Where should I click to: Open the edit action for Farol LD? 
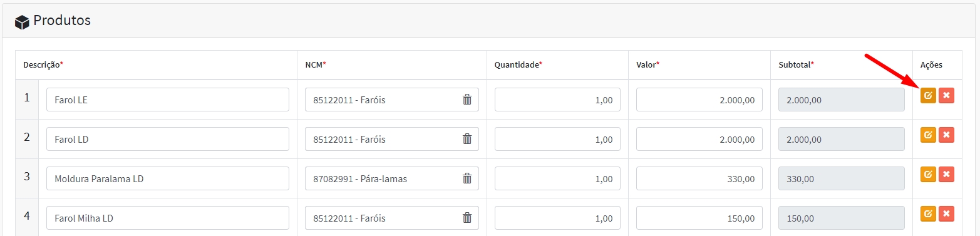tap(928, 135)
